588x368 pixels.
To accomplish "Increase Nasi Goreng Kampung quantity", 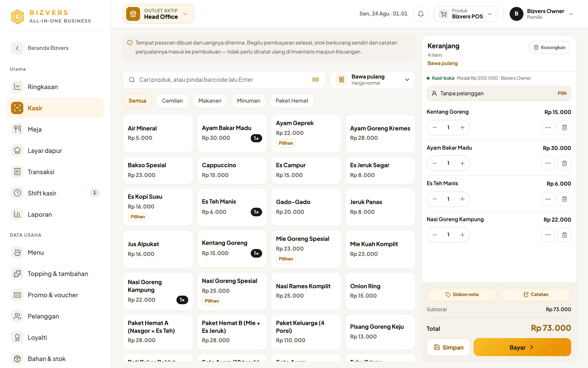I will [462, 235].
